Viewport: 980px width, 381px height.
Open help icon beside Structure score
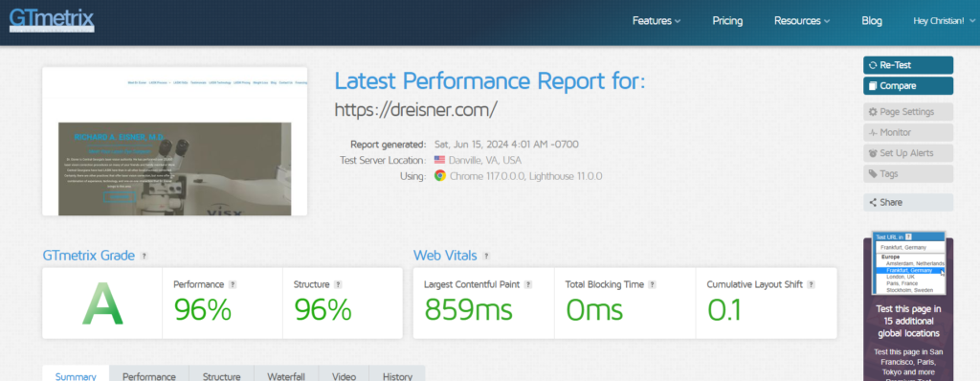point(338,284)
